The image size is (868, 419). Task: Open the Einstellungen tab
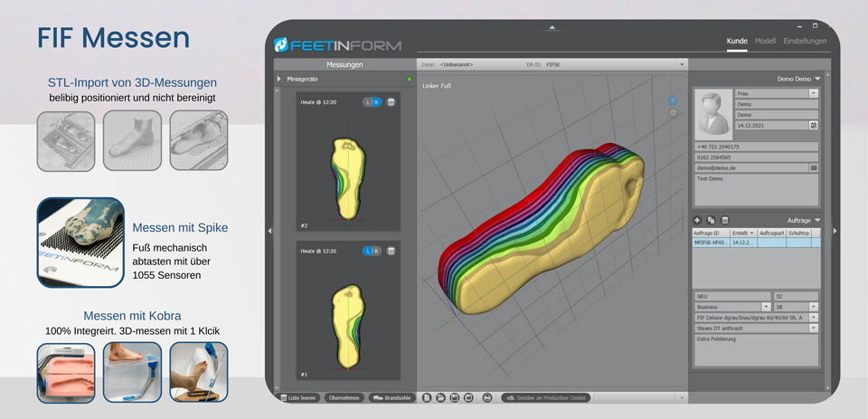coord(805,41)
